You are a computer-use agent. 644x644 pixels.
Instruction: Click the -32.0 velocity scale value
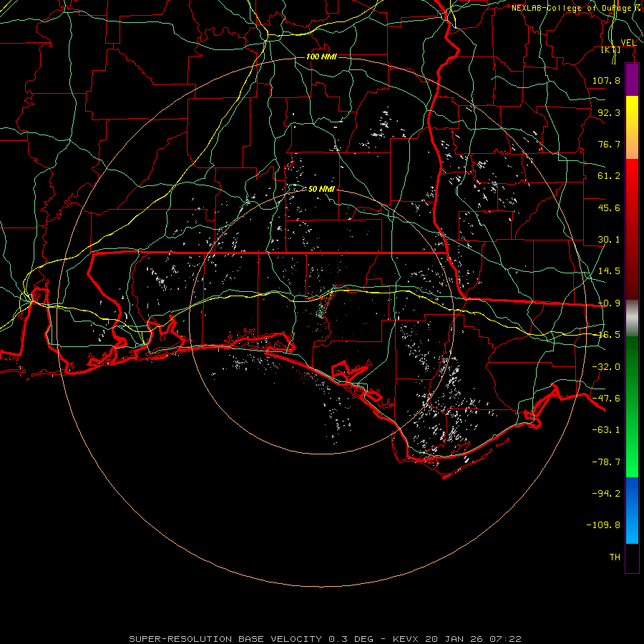[606, 367]
